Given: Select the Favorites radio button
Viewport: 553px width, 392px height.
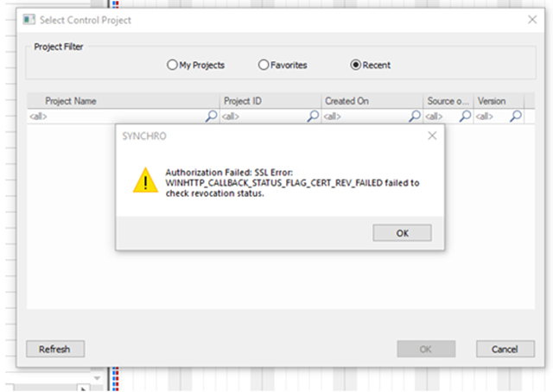Looking at the screenshot, I should (x=264, y=65).
